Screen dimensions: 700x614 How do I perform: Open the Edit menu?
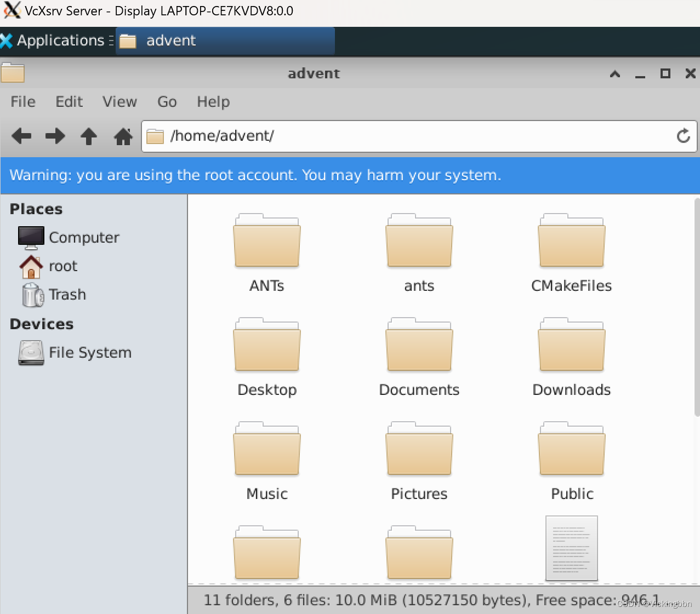(69, 102)
